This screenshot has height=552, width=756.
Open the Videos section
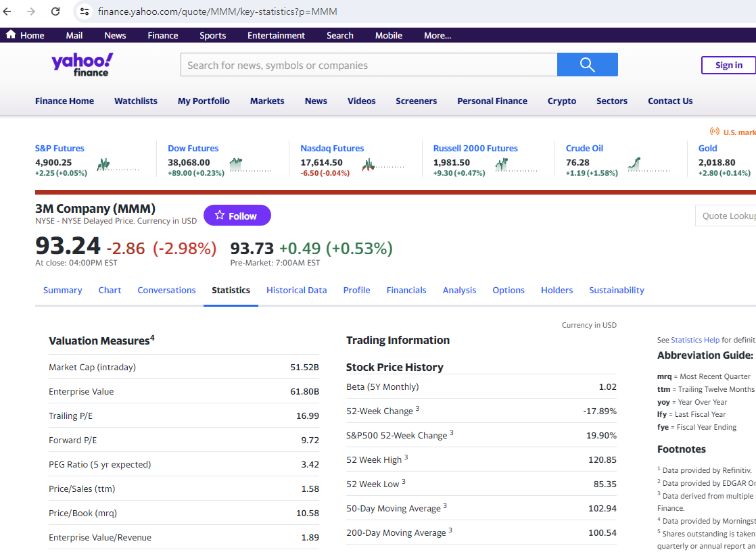pos(362,101)
